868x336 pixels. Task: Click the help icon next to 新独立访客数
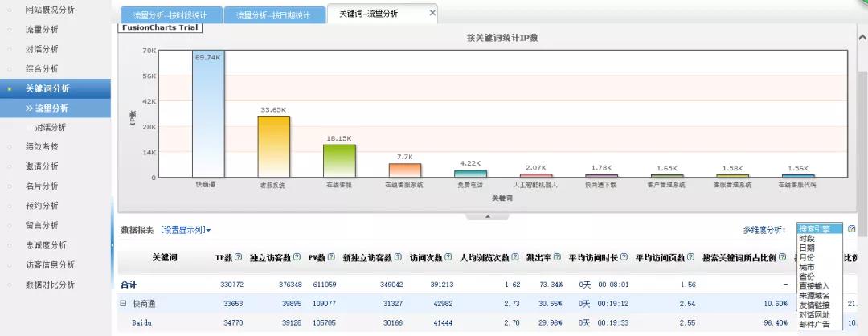pos(398,258)
